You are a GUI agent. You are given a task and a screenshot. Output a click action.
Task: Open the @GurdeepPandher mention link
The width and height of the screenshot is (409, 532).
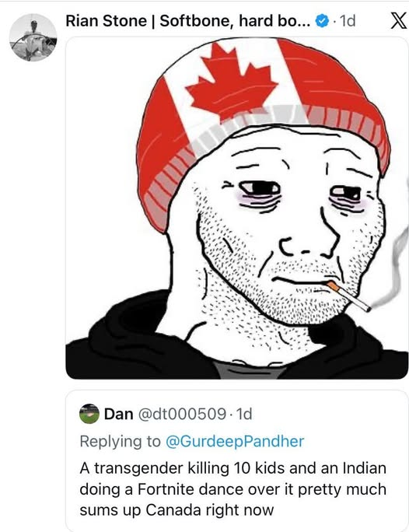coord(235,441)
